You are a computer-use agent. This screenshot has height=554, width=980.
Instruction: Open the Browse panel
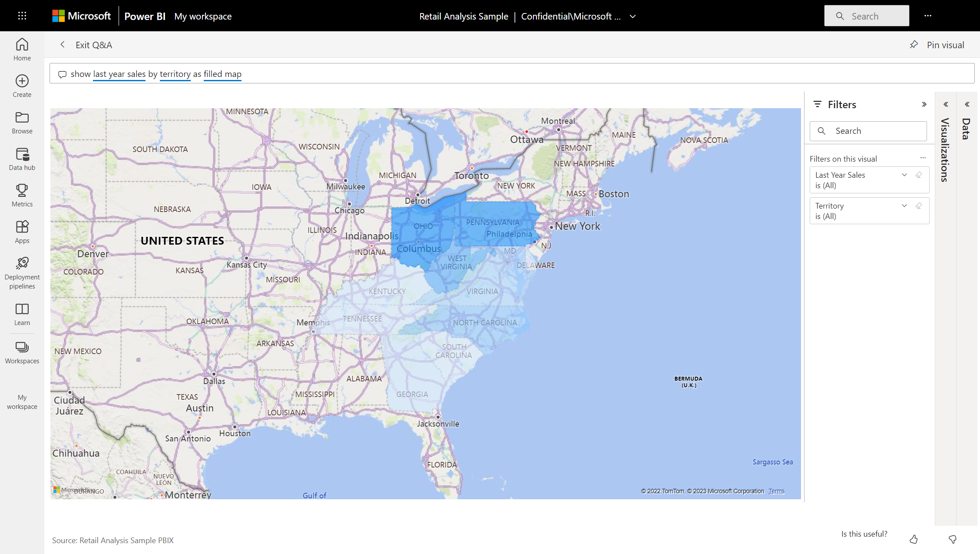22,121
